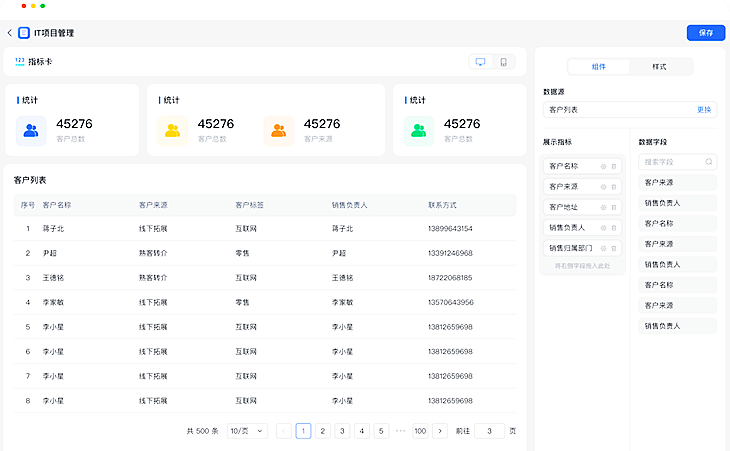This screenshot has width=730, height=451.
Task: Click row number 8 in table
Action: click(x=28, y=401)
